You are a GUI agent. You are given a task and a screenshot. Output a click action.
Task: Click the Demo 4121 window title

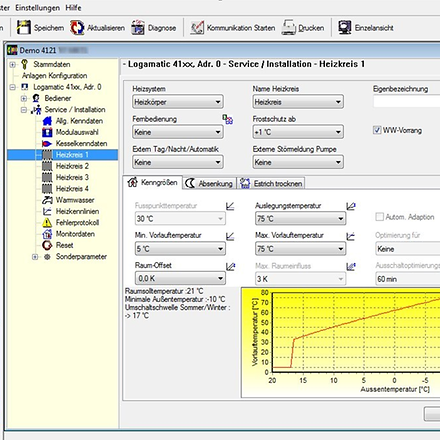[x=38, y=50]
